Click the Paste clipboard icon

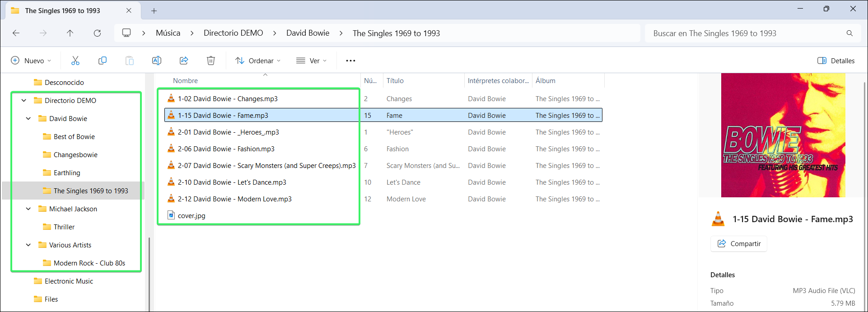(x=130, y=61)
